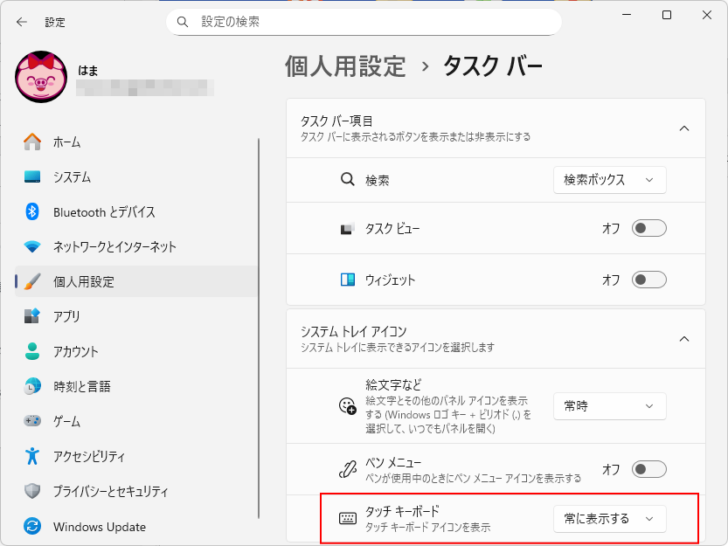Click the システム トレイに表示できる subtitle
The image size is (728, 546).
(397, 347)
